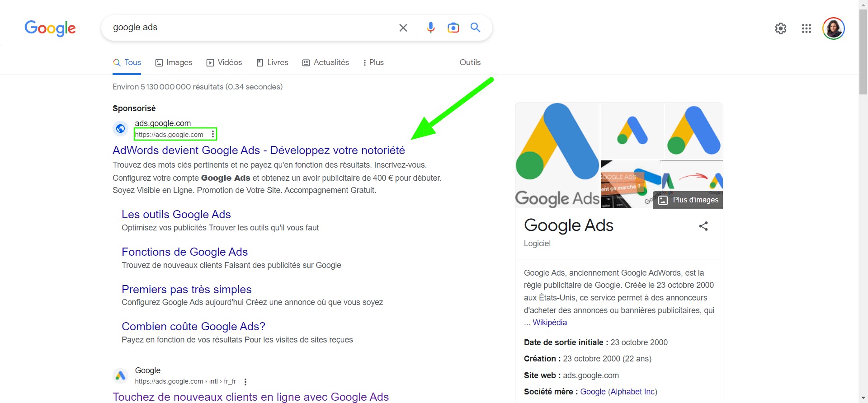Open three-dot menu beside the fr_fr result URL
Image resolution: width=868 pixels, height=403 pixels.
(x=245, y=382)
